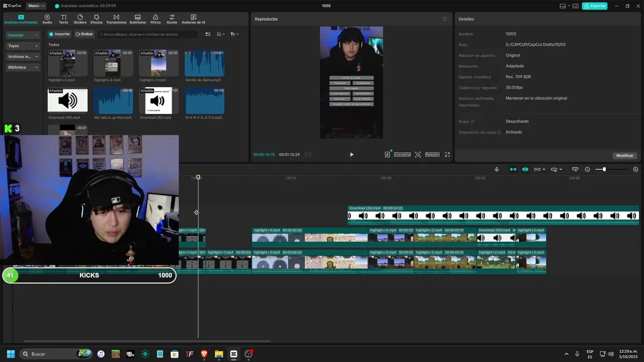
Task: Open the Texto tab
Action: [x=63, y=19]
